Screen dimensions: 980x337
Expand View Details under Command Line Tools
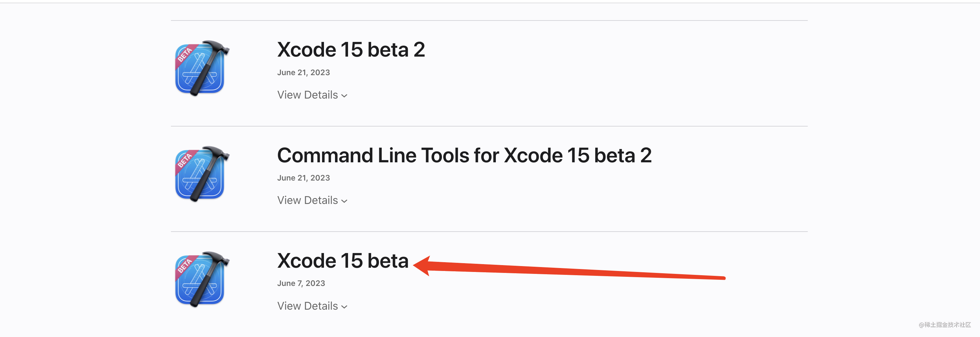click(307, 200)
